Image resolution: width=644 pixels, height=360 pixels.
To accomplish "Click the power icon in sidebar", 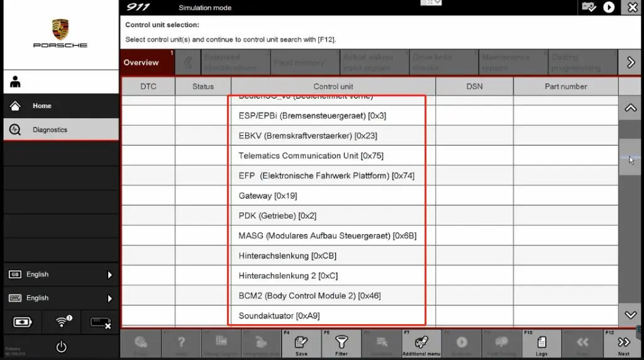I will click(x=61, y=346).
